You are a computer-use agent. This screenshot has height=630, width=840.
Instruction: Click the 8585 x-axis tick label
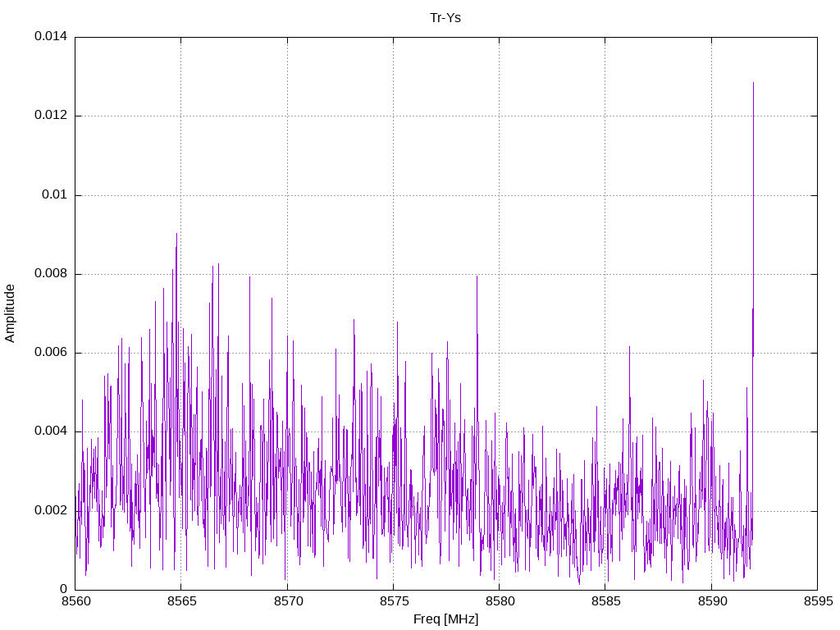(x=606, y=601)
